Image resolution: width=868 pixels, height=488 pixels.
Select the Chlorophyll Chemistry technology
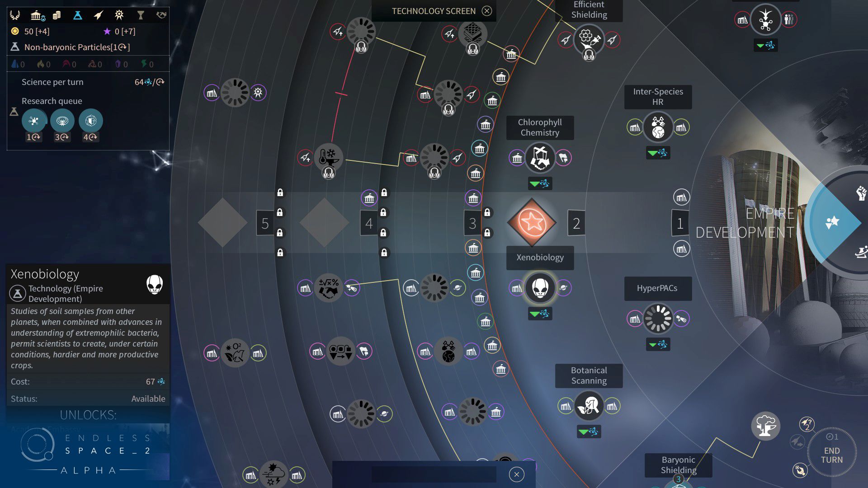tap(539, 157)
